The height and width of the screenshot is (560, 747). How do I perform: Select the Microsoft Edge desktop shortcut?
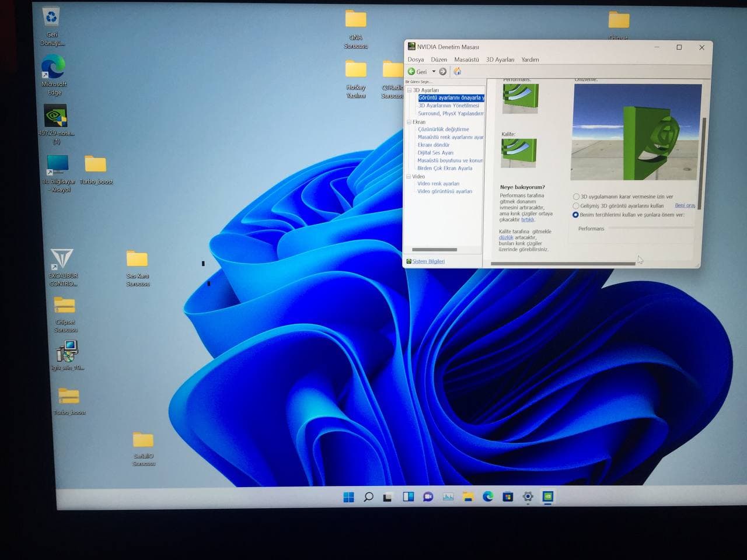(x=54, y=75)
